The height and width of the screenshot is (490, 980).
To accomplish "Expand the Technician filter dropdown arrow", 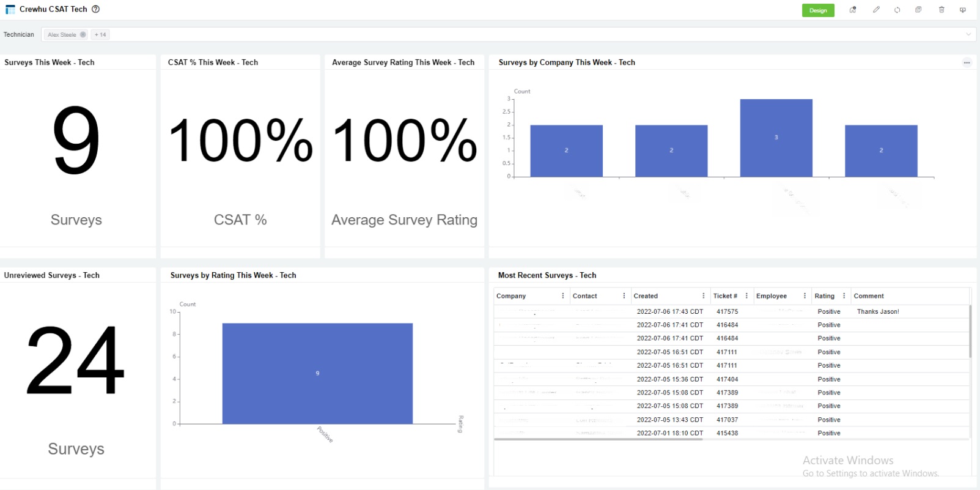I will click(x=968, y=35).
